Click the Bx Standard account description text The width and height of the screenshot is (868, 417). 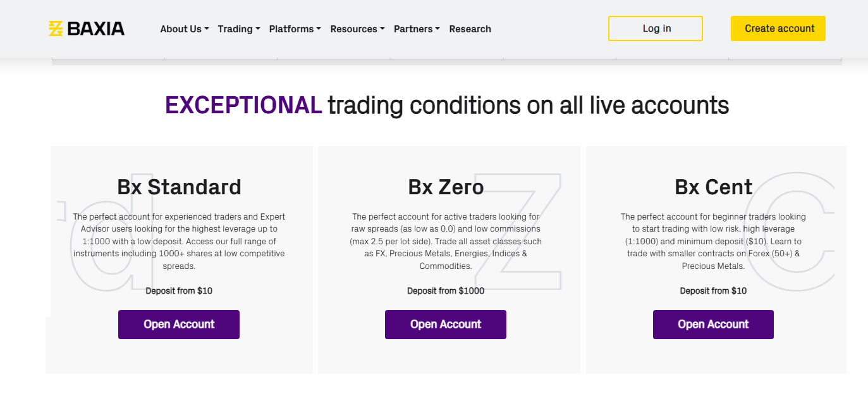click(x=179, y=242)
